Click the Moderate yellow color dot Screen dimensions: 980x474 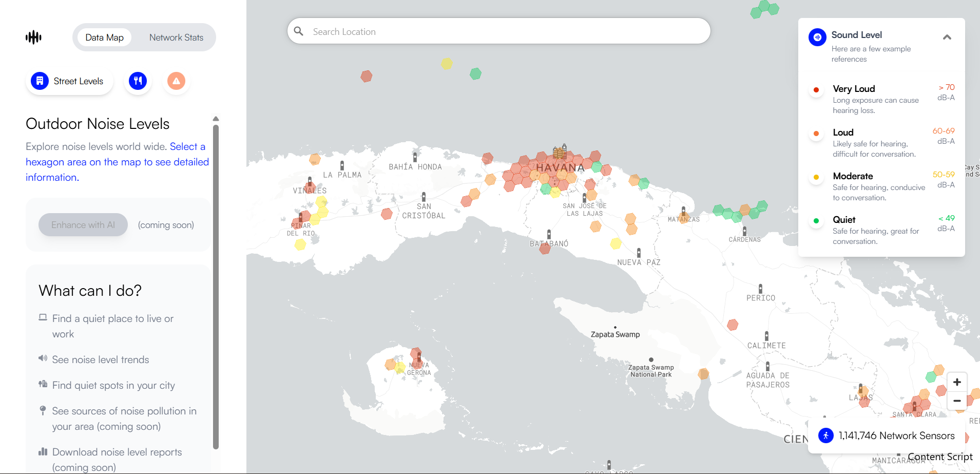[816, 177]
